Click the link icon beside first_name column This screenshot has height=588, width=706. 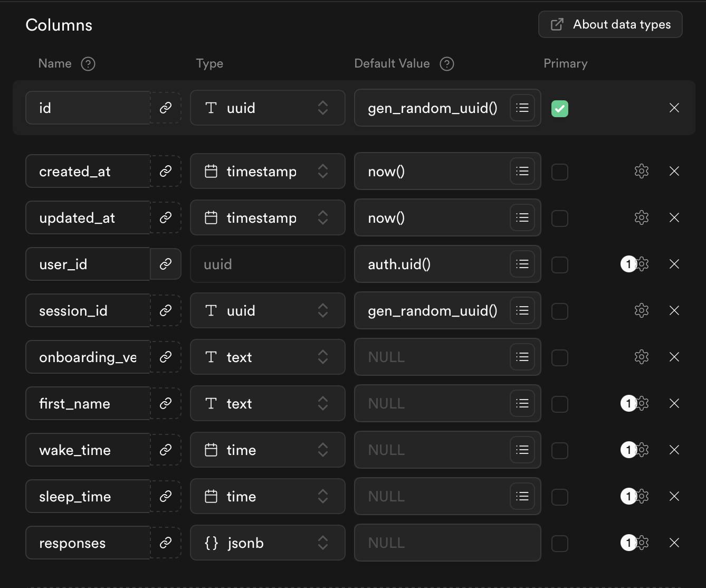coord(166,403)
